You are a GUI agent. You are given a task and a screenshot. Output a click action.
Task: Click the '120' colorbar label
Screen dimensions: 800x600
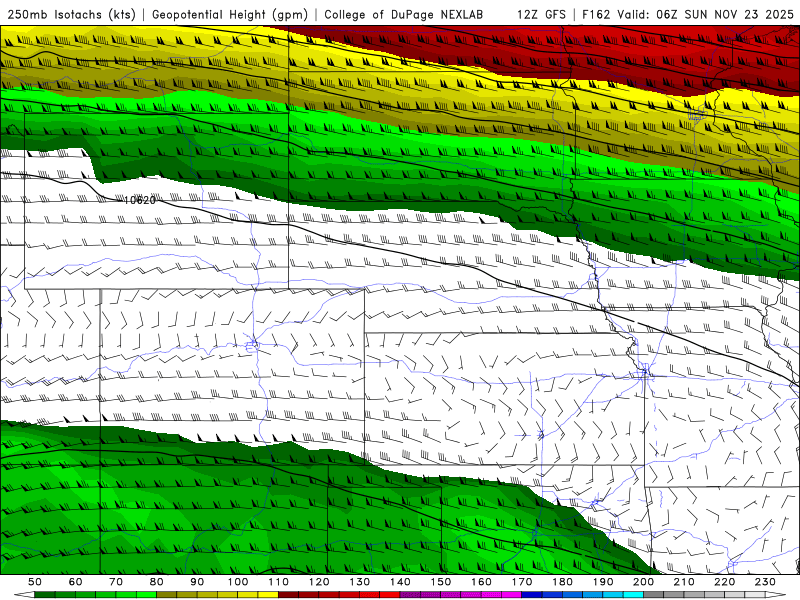pos(319,582)
